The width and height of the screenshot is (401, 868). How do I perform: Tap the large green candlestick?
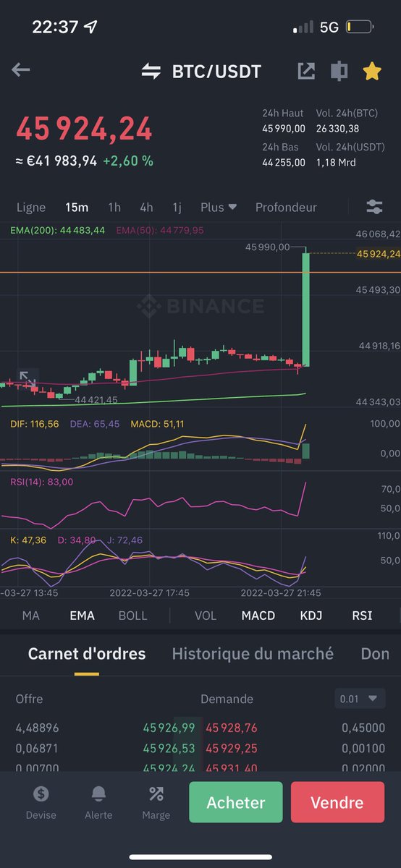tap(306, 309)
